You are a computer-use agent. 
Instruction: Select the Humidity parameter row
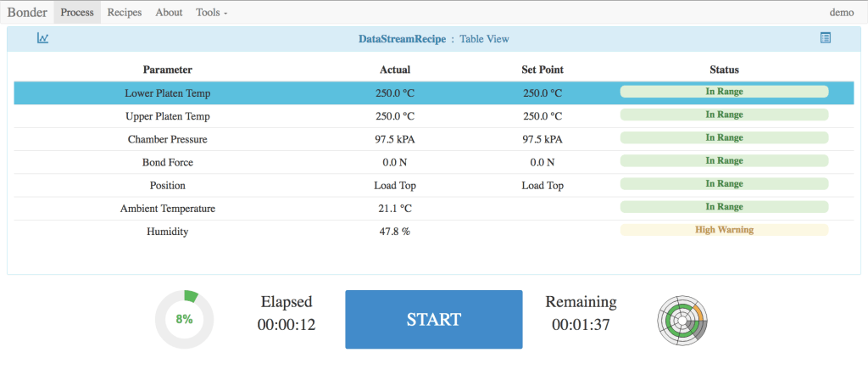(x=433, y=232)
